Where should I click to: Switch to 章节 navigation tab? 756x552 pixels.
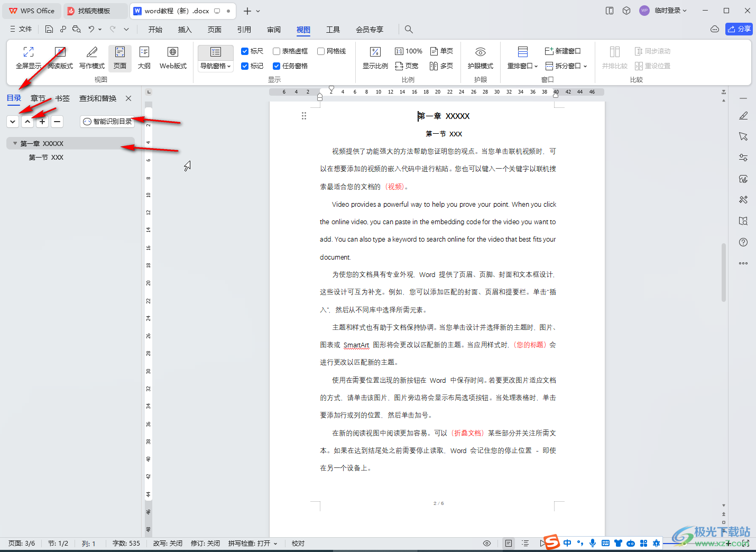[x=38, y=98]
